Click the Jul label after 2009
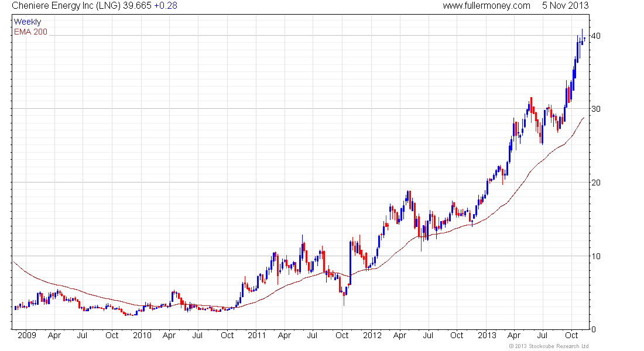Image resolution: width=644 pixels, height=351 pixels. click(83, 335)
